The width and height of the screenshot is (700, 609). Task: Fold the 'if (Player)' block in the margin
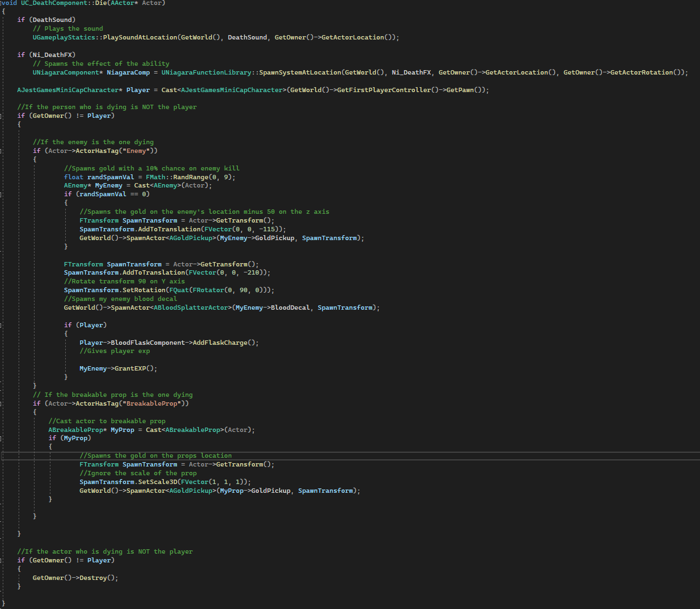click(2, 325)
